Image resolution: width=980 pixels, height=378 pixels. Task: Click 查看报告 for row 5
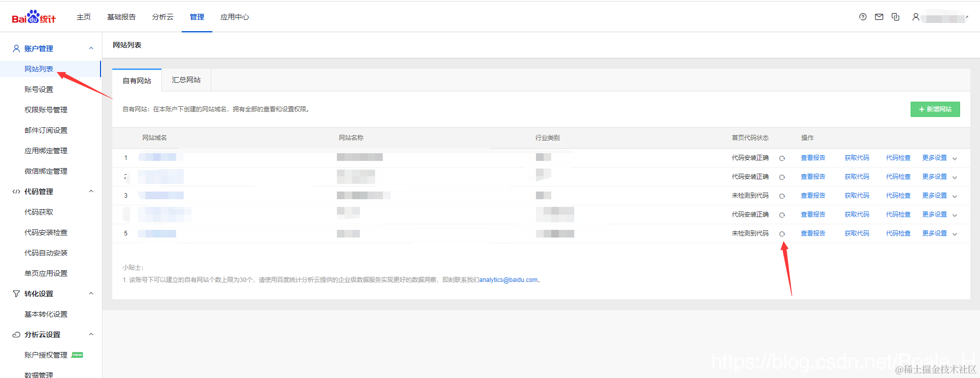[x=813, y=233]
